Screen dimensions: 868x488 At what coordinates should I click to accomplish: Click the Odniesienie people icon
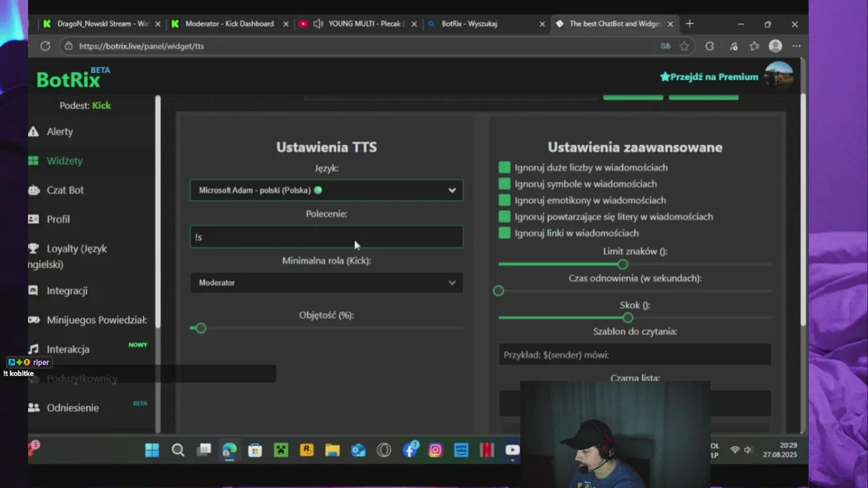click(33, 407)
